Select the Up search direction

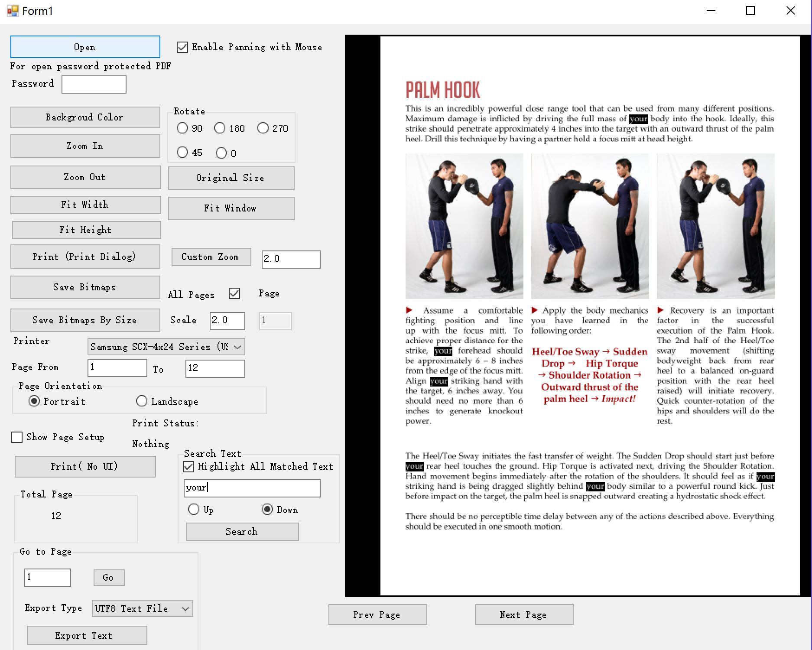(x=194, y=510)
